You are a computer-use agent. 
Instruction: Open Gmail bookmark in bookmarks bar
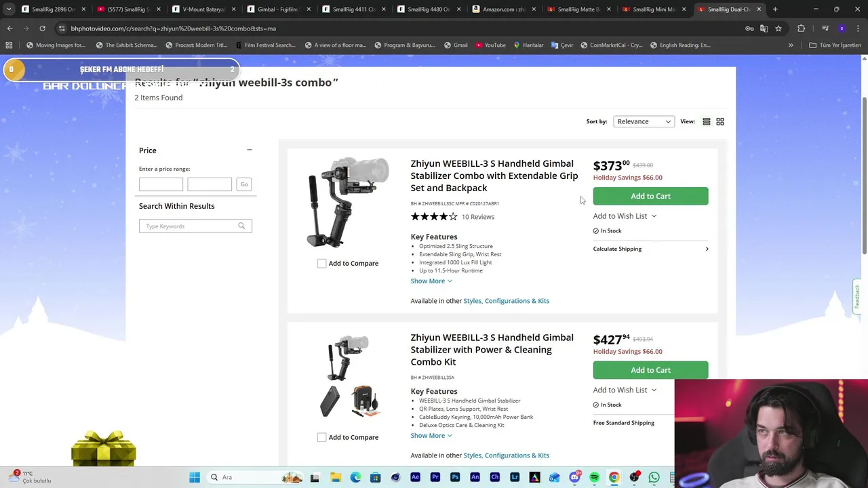(x=456, y=45)
